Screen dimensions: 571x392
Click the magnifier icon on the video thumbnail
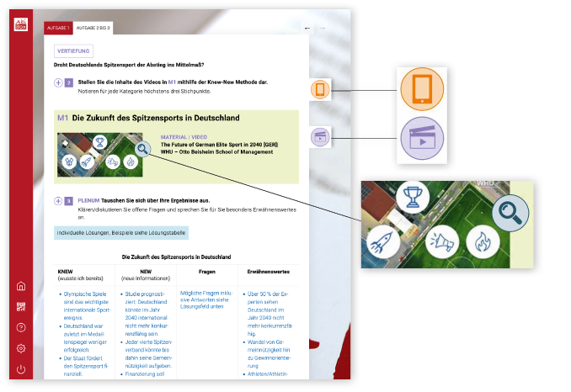click(143, 150)
